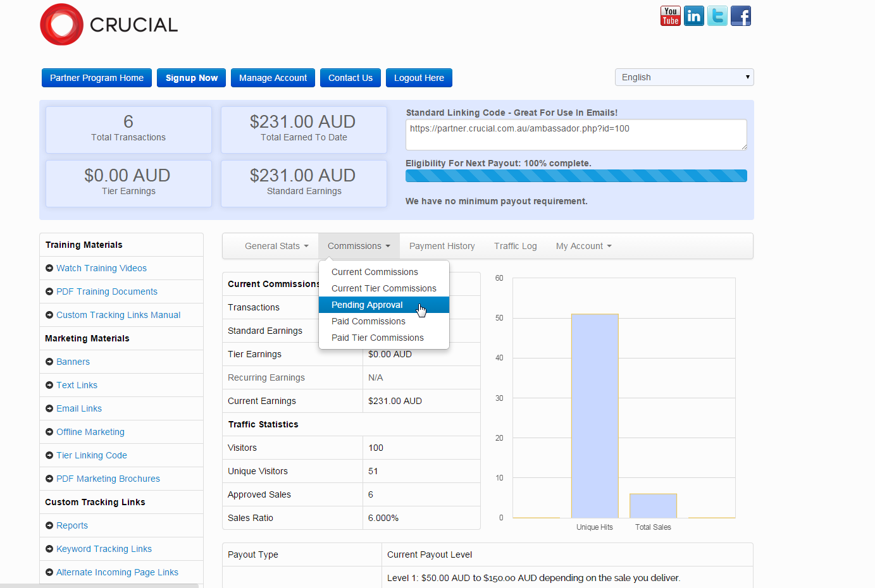Open the YouTube social icon

(x=671, y=16)
